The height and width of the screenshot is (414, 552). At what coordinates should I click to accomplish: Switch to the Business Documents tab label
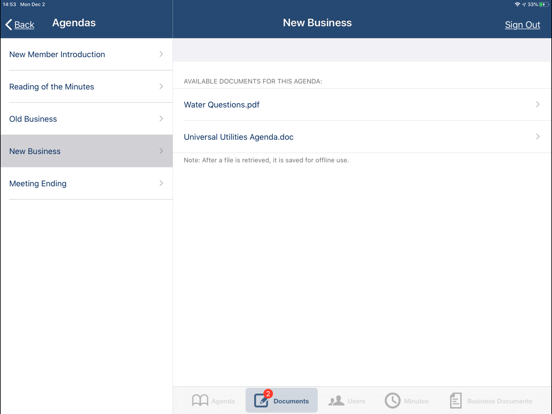[x=500, y=401]
